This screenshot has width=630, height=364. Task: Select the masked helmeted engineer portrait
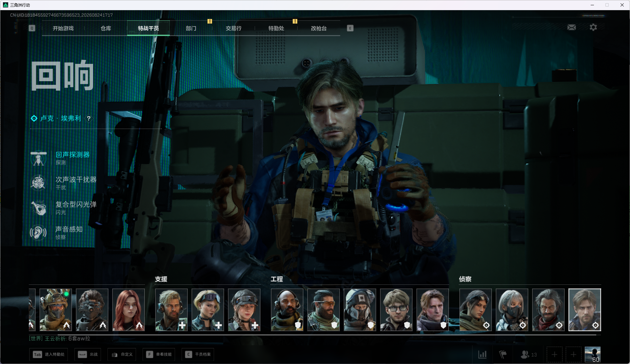tap(360, 310)
